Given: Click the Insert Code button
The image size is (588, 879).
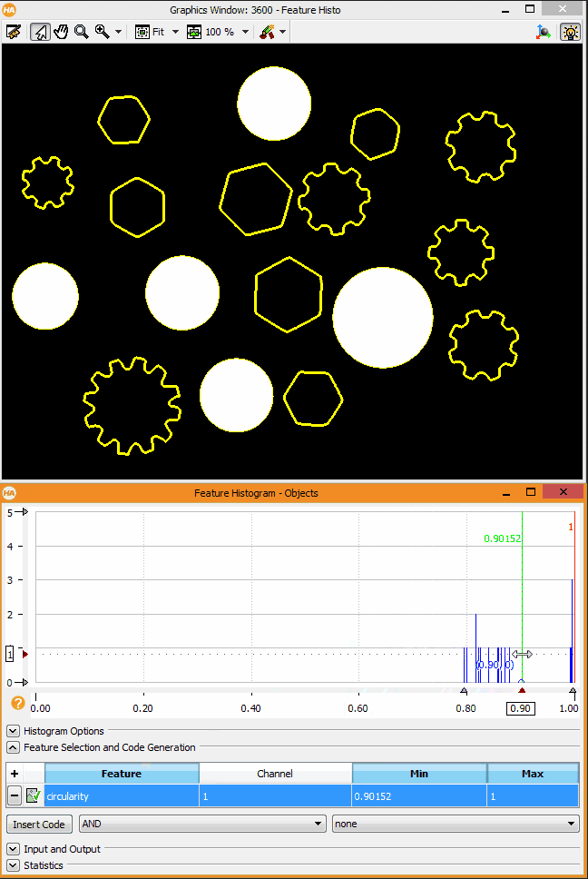Looking at the screenshot, I should coord(40,825).
